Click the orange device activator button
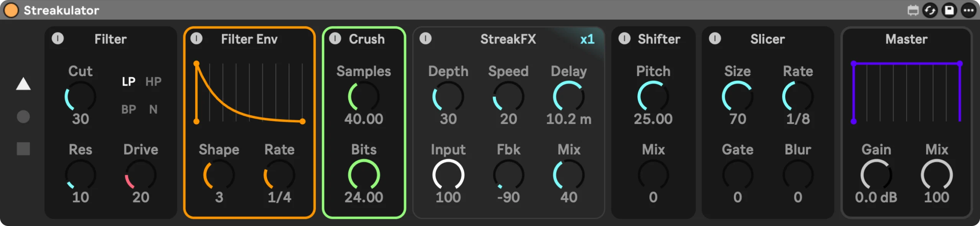Screen dimensions: 980x226 coord(11,10)
